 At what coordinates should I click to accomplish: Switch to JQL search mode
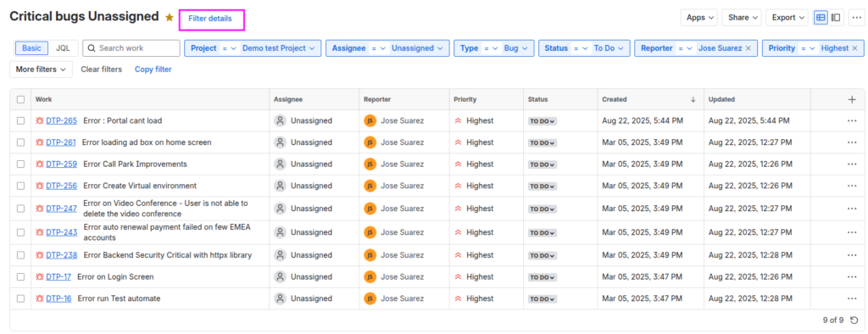click(63, 48)
